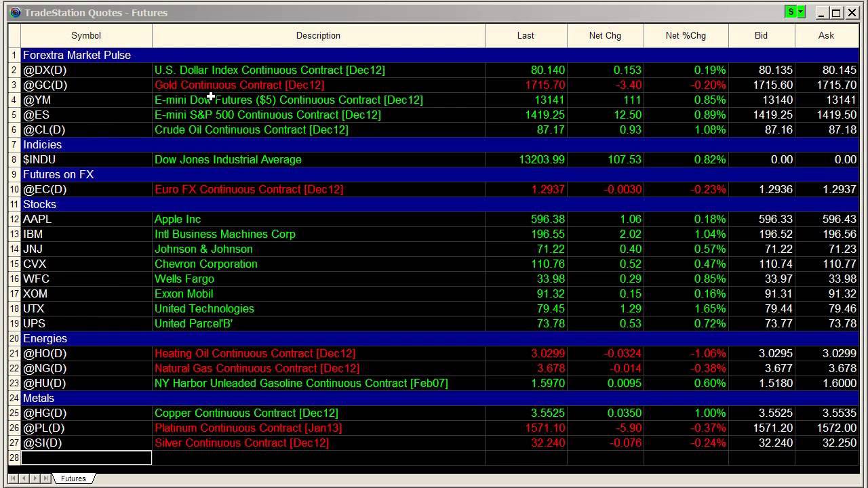Select the Metals section header row

click(439, 398)
